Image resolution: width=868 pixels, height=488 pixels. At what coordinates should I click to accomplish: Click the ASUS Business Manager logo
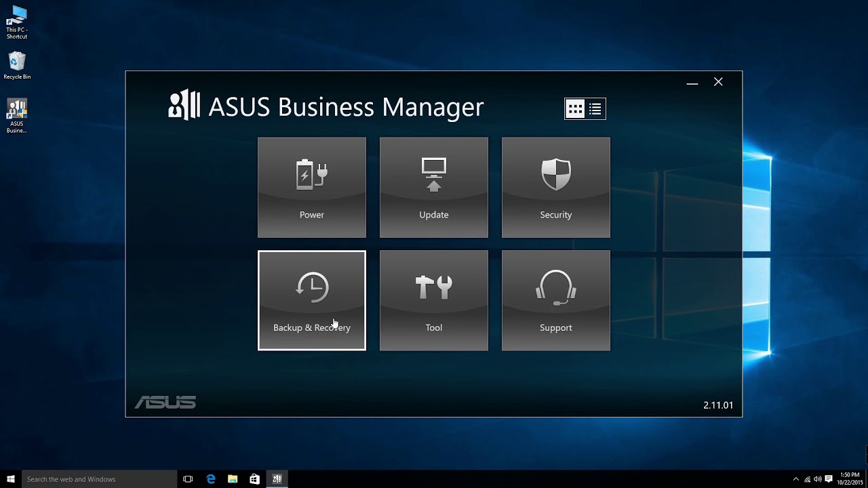(184, 106)
